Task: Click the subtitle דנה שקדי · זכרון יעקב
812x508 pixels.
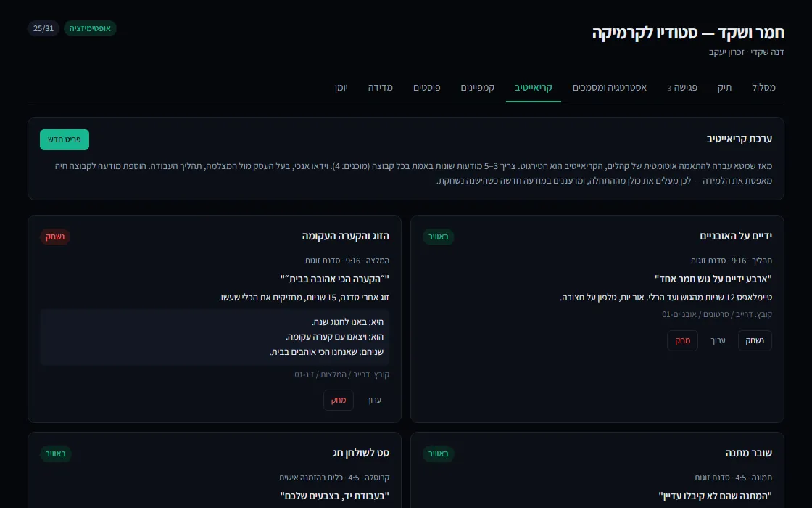Action: point(746,52)
